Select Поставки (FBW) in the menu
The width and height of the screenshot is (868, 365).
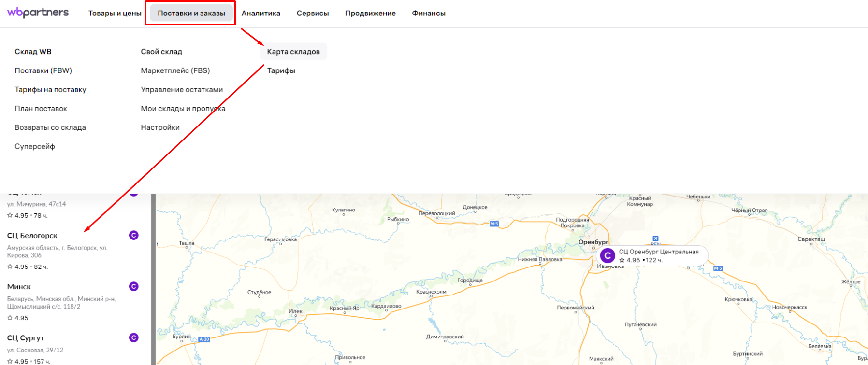(43, 70)
